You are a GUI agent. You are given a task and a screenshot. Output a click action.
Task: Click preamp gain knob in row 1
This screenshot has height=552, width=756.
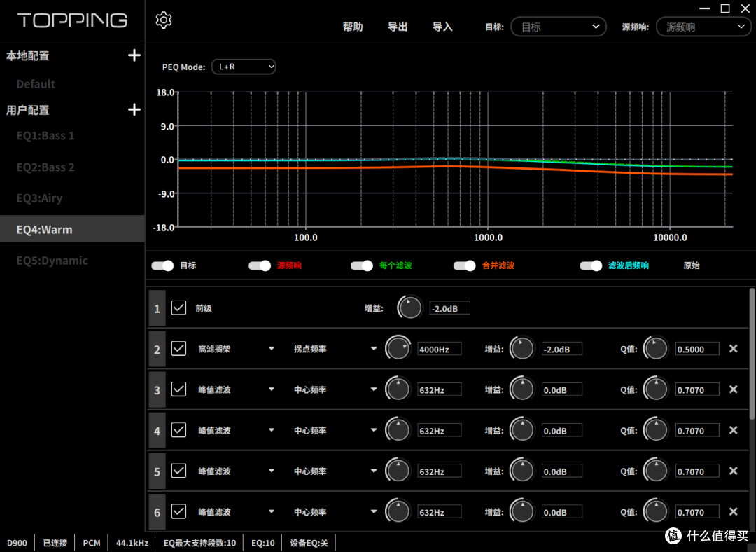click(x=410, y=308)
